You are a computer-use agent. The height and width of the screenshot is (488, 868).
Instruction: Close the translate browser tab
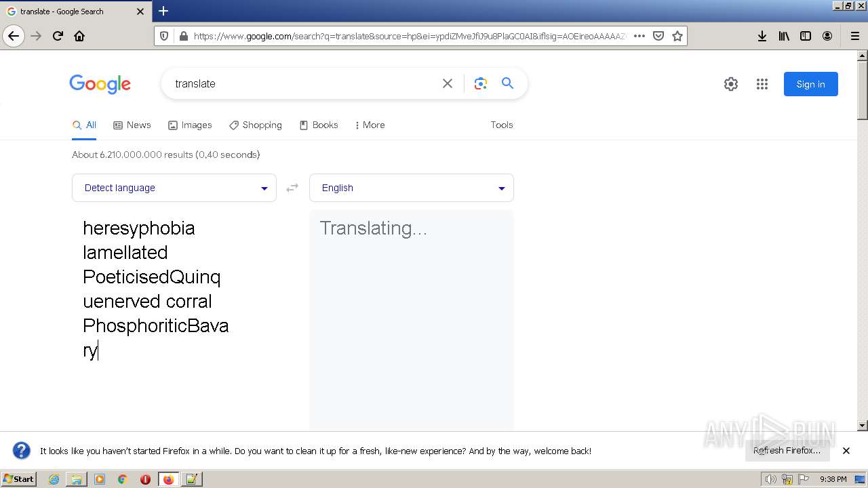[x=140, y=12]
